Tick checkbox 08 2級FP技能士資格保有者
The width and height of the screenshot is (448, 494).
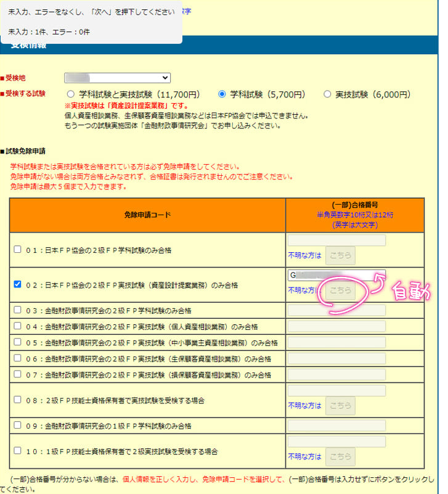pos(17,400)
